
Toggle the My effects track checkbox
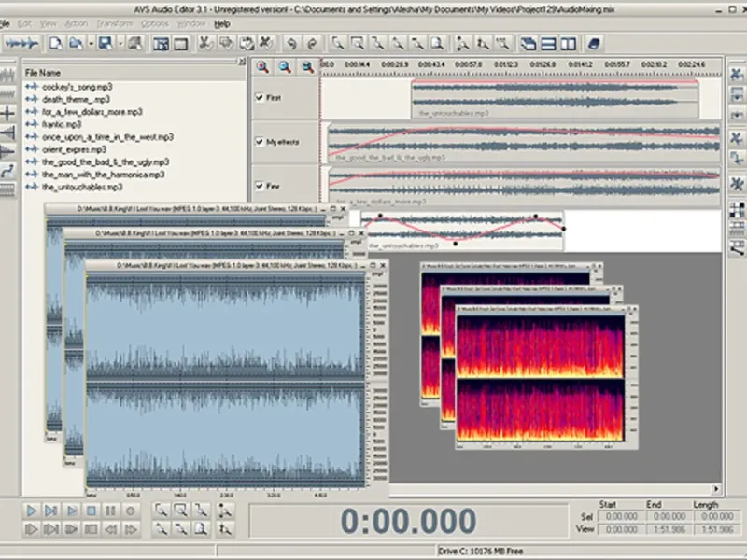(260, 142)
